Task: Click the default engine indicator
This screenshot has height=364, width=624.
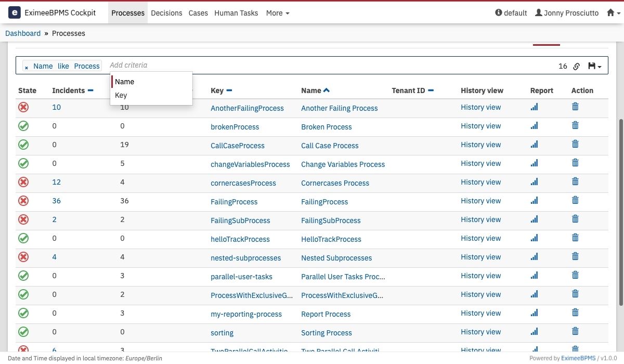Action: (511, 13)
